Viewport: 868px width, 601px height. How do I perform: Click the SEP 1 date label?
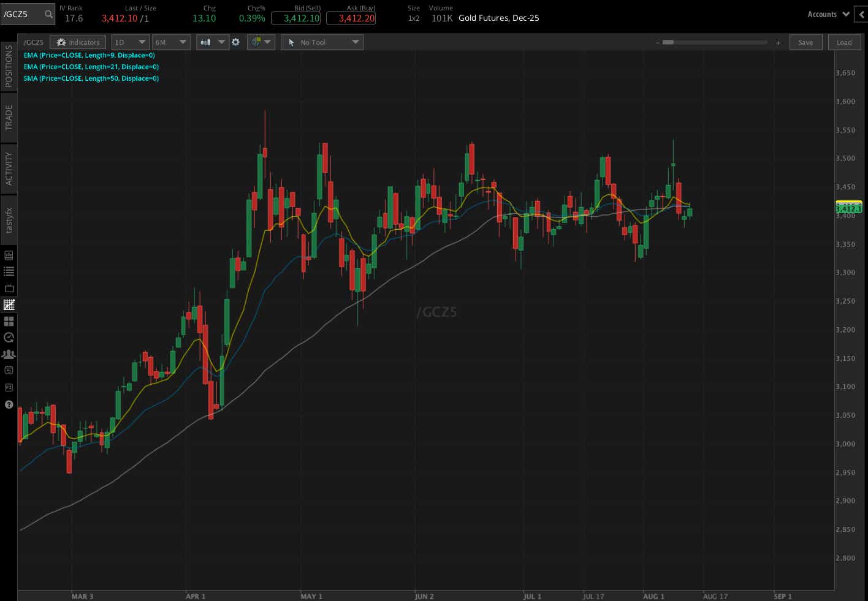coord(783,596)
